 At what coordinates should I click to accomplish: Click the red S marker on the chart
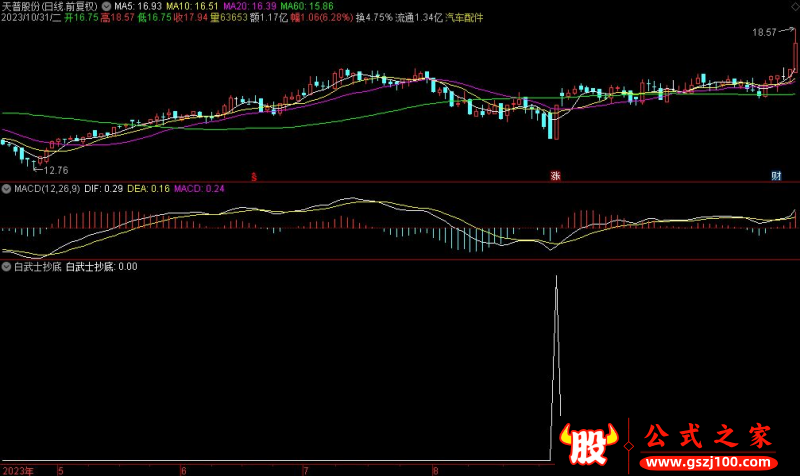tap(254, 177)
